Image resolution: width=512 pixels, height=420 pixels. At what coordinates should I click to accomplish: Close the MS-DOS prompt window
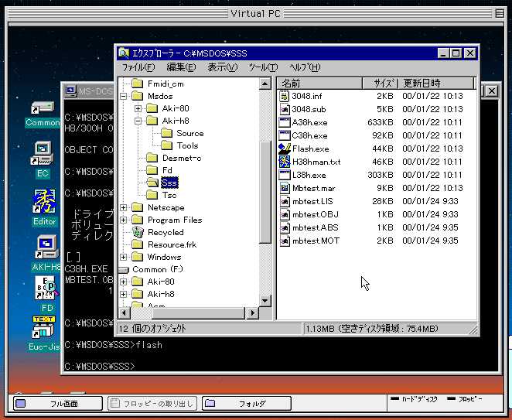coord(492,90)
